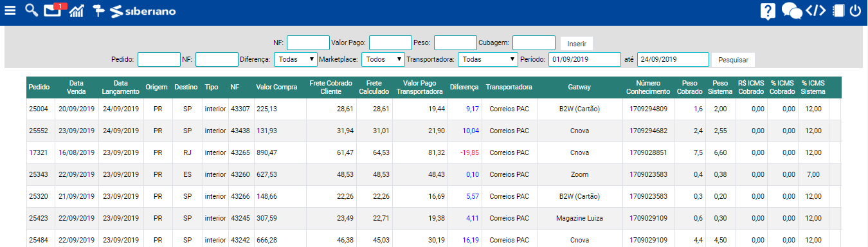Focus the Valor Pago input field
This screenshot has height=247, width=868.
(390, 42)
